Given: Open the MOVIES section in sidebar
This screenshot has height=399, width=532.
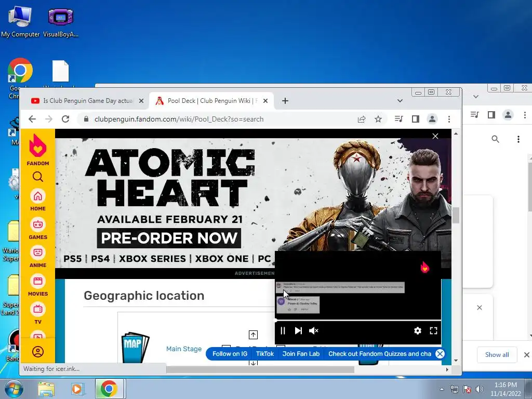Looking at the screenshot, I should coord(37,285).
